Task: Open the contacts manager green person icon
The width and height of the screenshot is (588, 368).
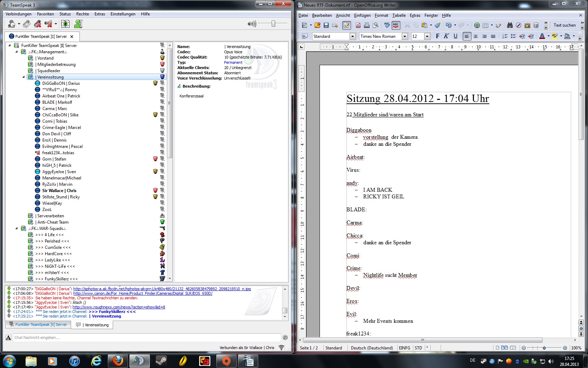Action: click(x=78, y=24)
